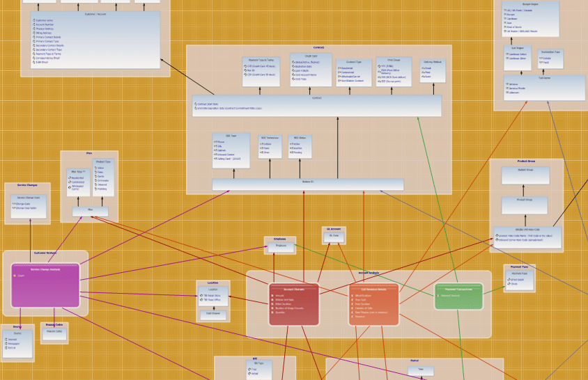Select the Rate Code box in Product Group

coord(527,237)
